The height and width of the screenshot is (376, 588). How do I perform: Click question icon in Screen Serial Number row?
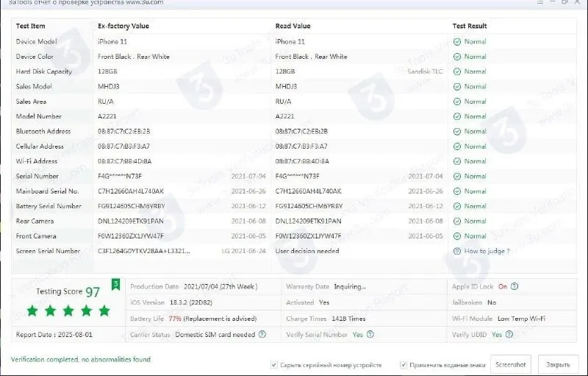(456, 251)
